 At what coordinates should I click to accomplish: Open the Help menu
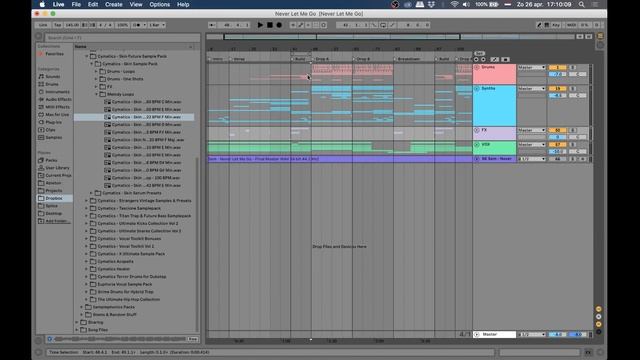[x=183, y=4]
